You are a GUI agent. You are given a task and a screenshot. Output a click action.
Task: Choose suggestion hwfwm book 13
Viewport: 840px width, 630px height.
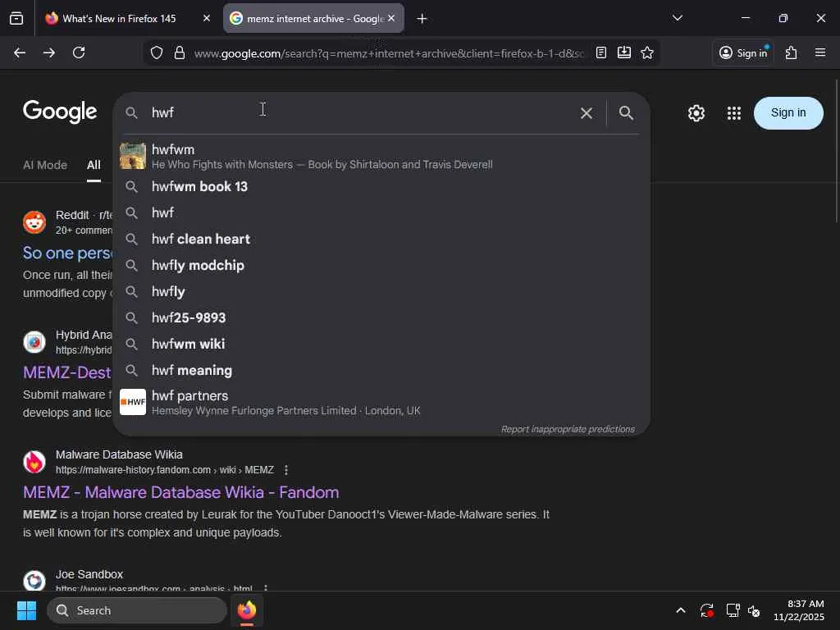(x=381, y=186)
